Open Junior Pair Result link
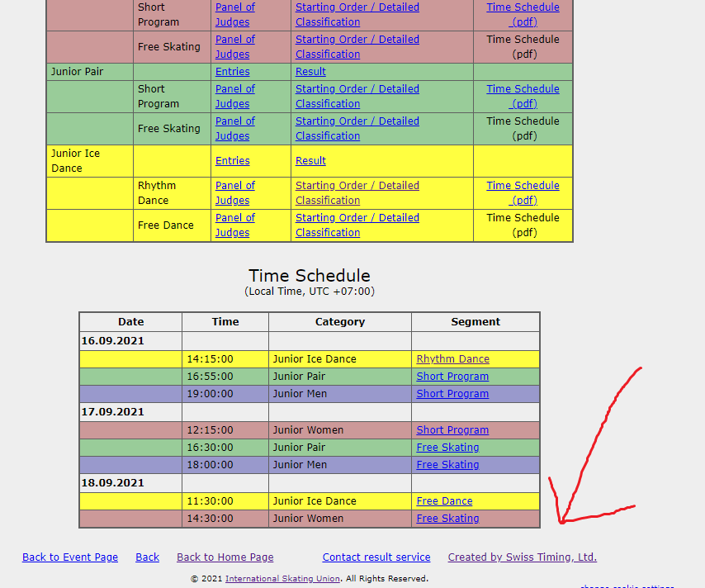Screen dimensions: 705x588 310,72
